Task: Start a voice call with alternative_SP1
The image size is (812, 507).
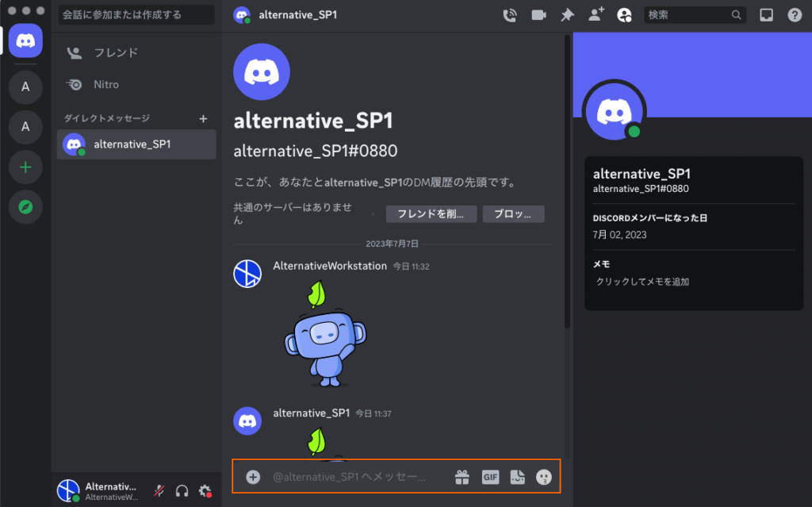Action: 510,15
